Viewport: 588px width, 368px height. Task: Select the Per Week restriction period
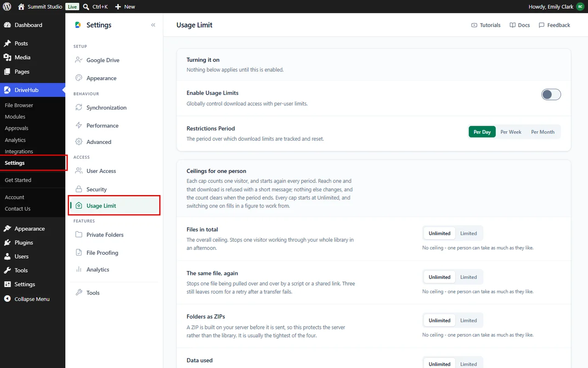(511, 132)
